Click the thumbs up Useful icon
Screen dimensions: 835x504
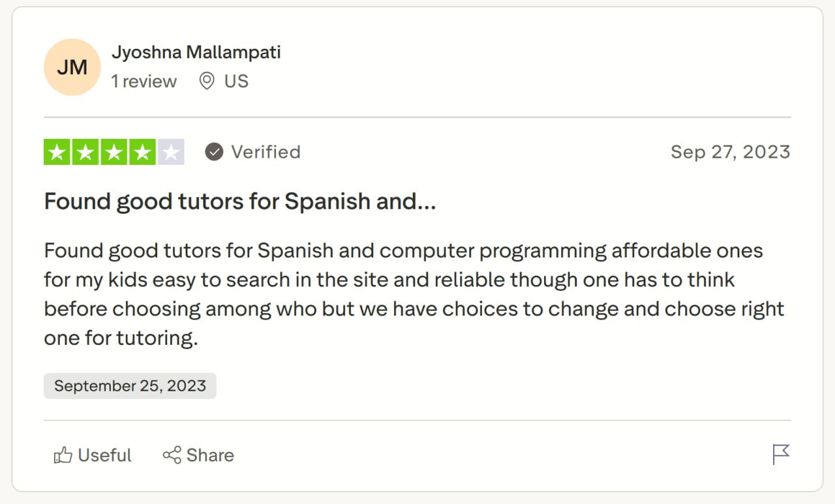tap(63, 455)
